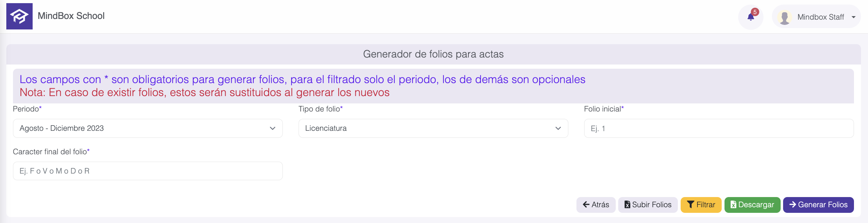
Task: Click the purple Generar Folios button
Action: coord(818,205)
